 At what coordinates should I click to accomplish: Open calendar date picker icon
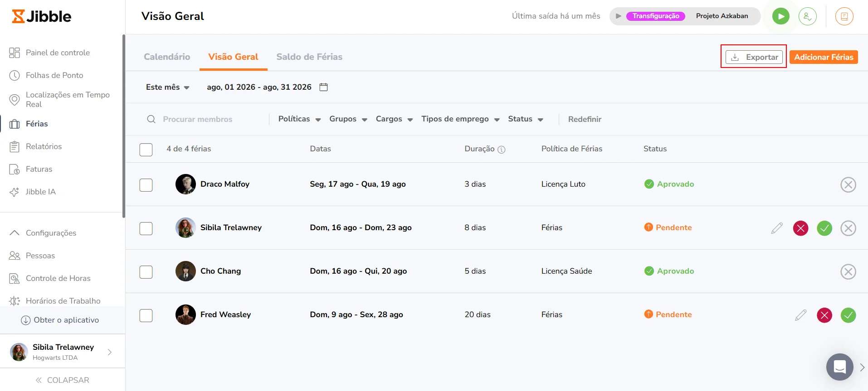coord(323,87)
